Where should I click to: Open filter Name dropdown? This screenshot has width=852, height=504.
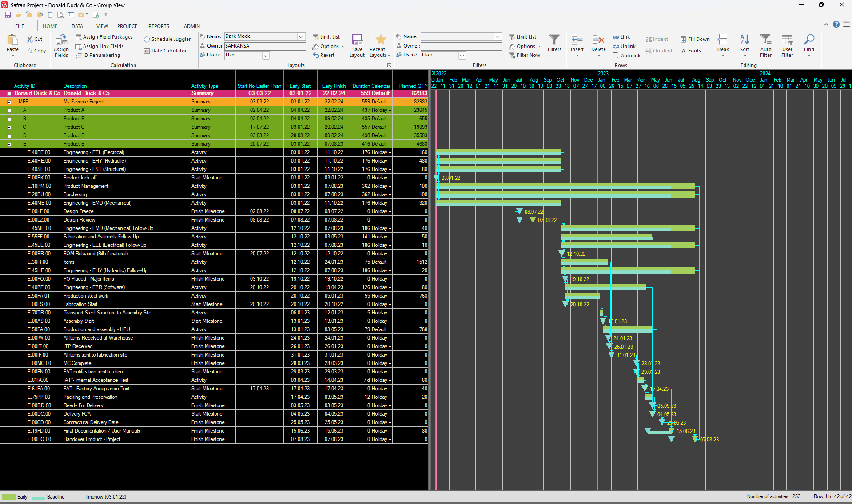[x=498, y=36]
